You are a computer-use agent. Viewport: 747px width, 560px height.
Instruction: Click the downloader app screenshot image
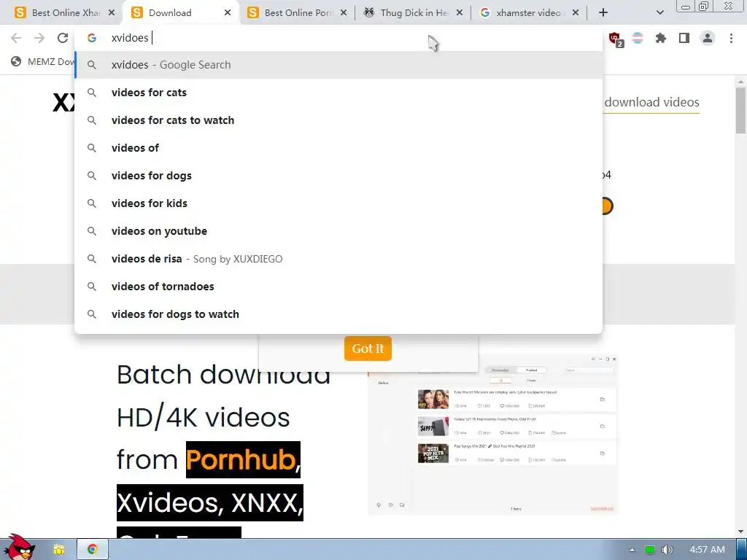(x=493, y=435)
